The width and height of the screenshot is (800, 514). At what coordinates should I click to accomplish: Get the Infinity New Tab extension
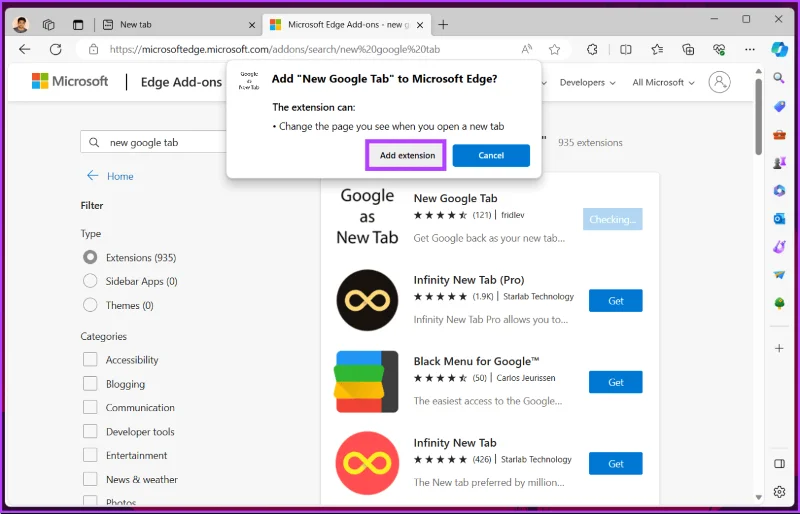pyautogui.click(x=615, y=463)
